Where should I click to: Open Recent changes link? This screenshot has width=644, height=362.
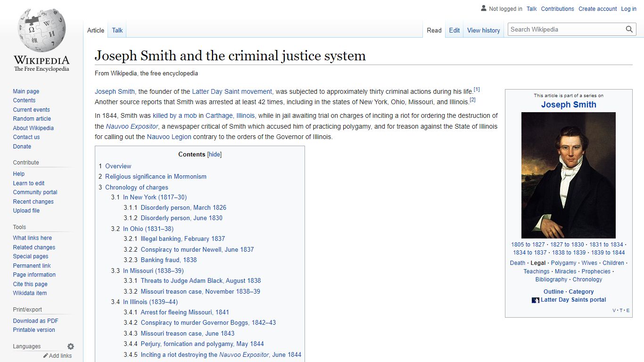33,202
